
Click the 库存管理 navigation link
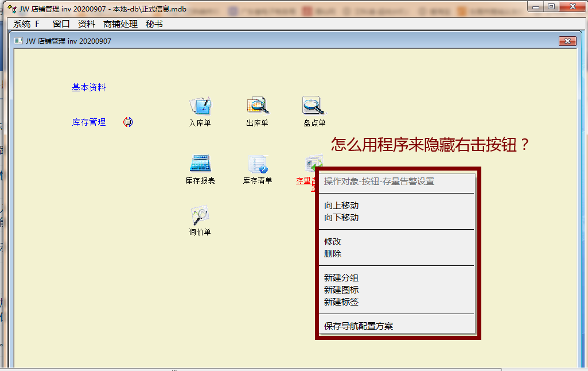point(89,122)
